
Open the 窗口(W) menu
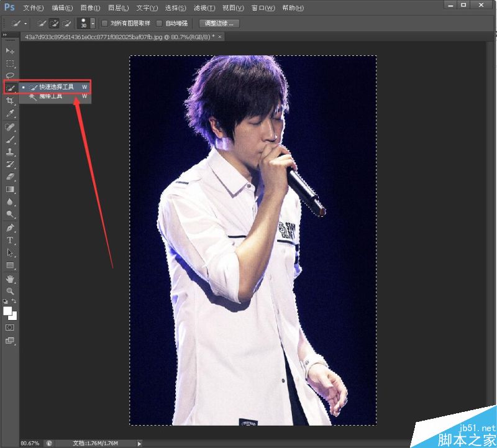point(263,8)
